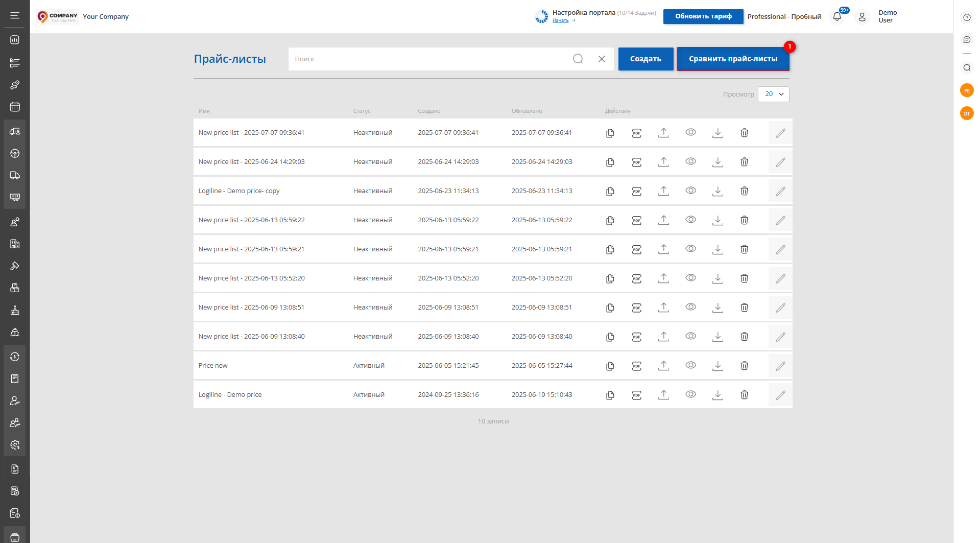Open chat messages icon in right panel
This screenshot has width=980, height=543.
pyautogui.click(x=967, y=40)
